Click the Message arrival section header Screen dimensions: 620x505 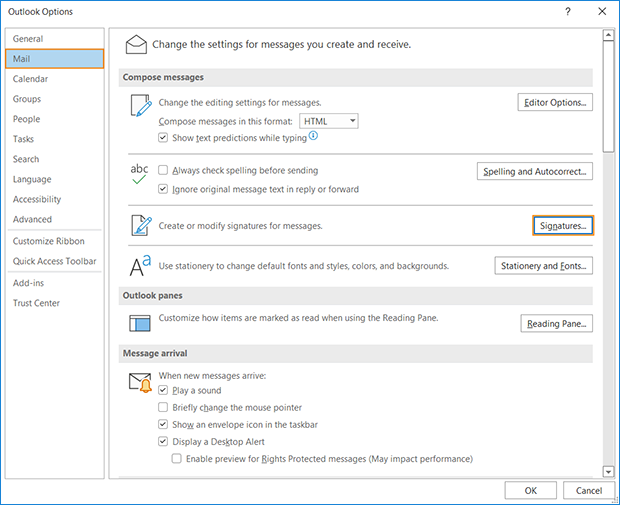coord(355,353)
